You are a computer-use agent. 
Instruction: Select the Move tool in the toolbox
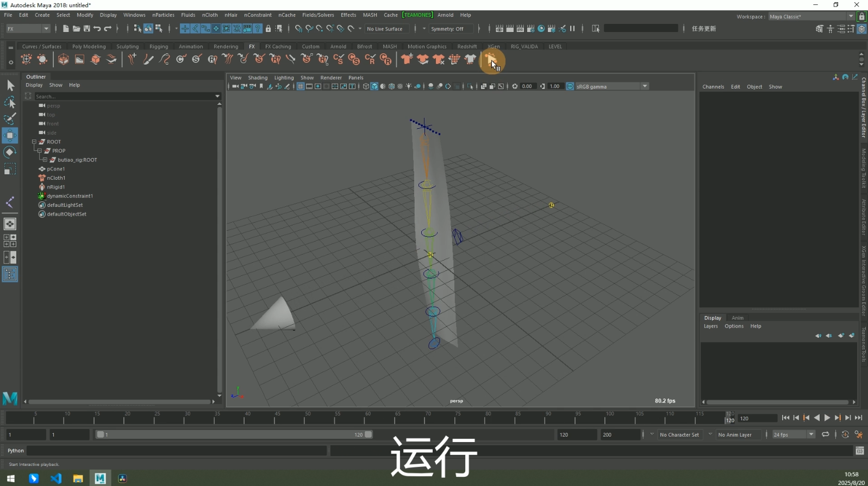coord(10,135)
